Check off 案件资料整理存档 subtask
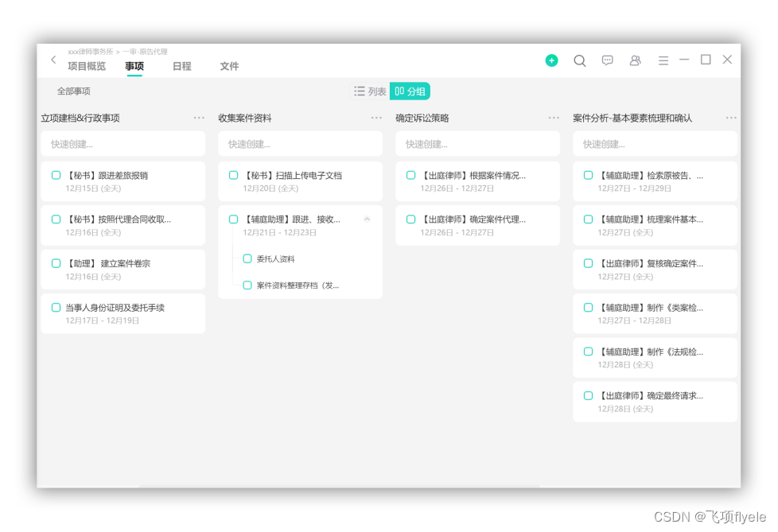Image resolution: width=778 pixels, height=532 pixels. [247, 285]
